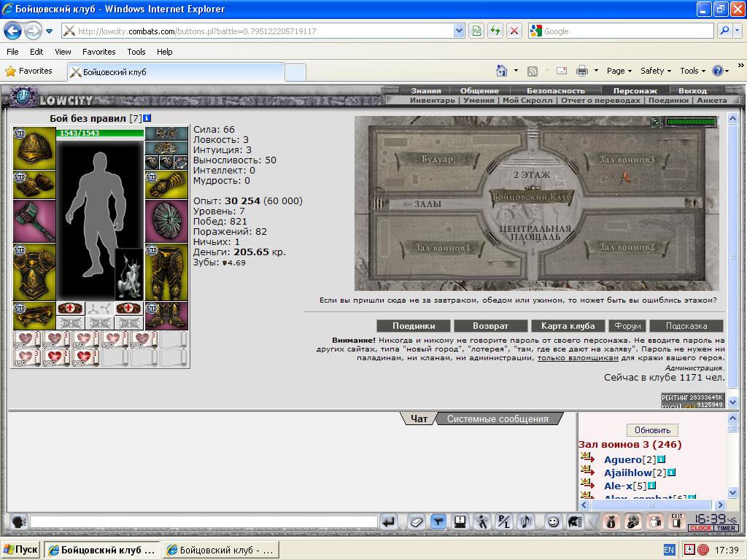Viewport: 747px width, 560px height.
Task: Open the Home button dropdown arrow
Action: point(516,71)
